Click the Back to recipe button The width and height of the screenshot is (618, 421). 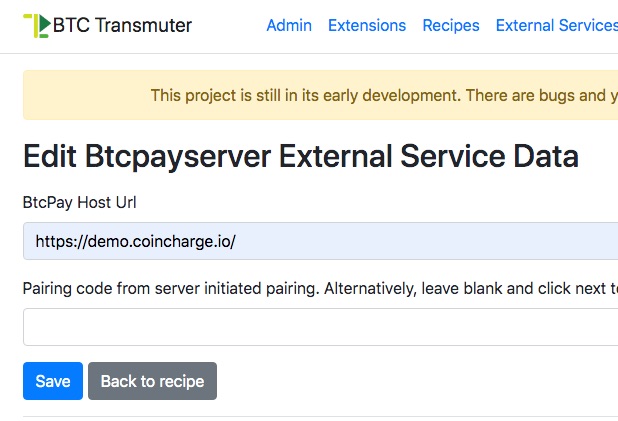click(x=152, y=381)
